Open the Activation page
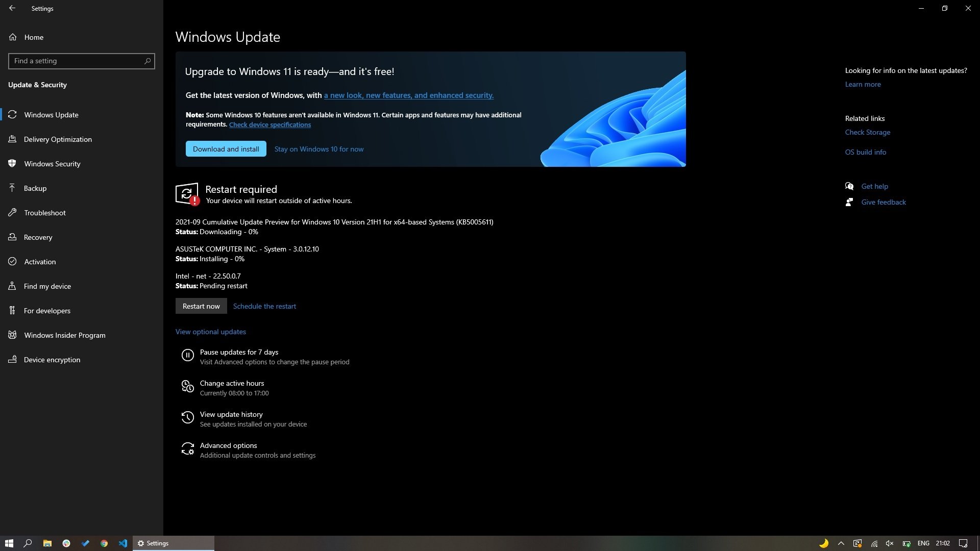980x551 pixels. coord(82,262)
